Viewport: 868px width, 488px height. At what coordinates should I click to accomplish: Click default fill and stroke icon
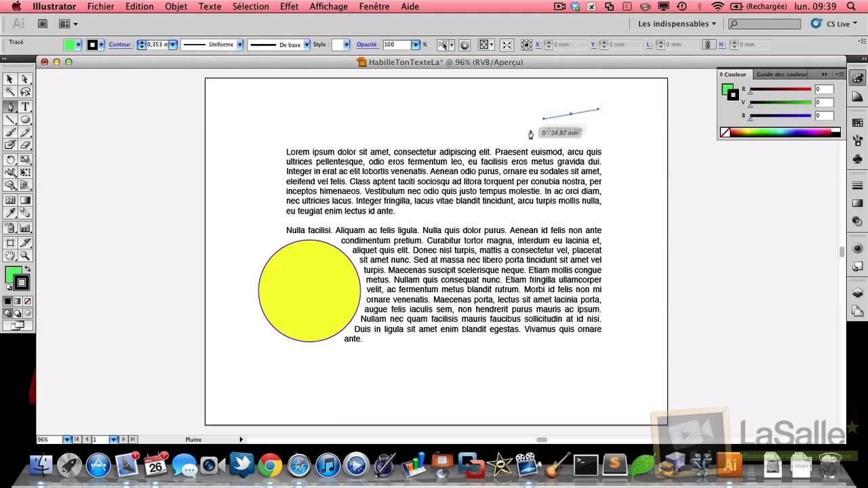pos(9,287)
